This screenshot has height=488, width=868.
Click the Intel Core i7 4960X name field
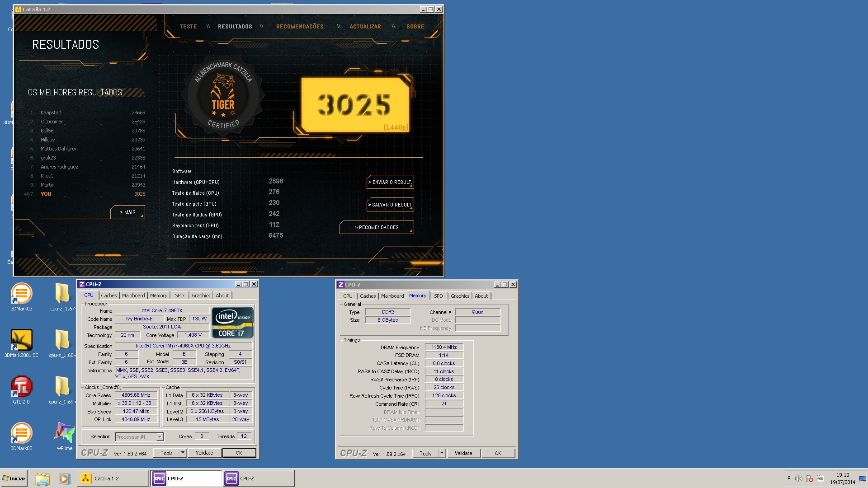click(162, 310)
